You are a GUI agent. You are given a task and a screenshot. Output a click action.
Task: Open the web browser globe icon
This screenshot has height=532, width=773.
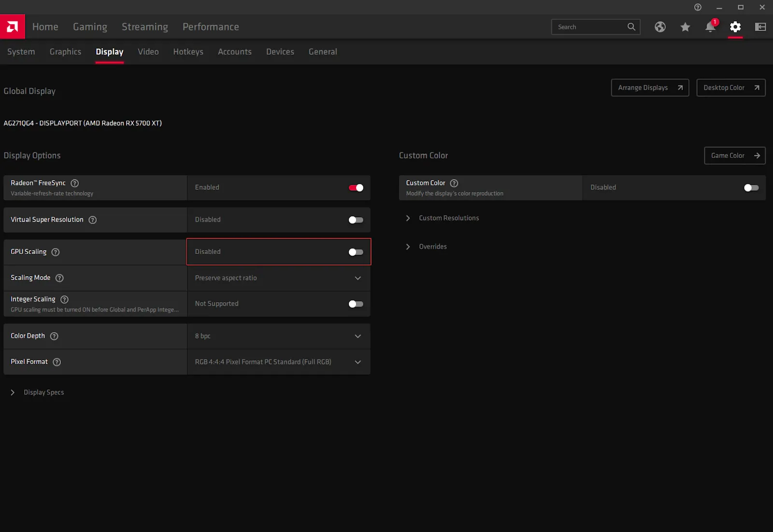[x=660, y=27]
